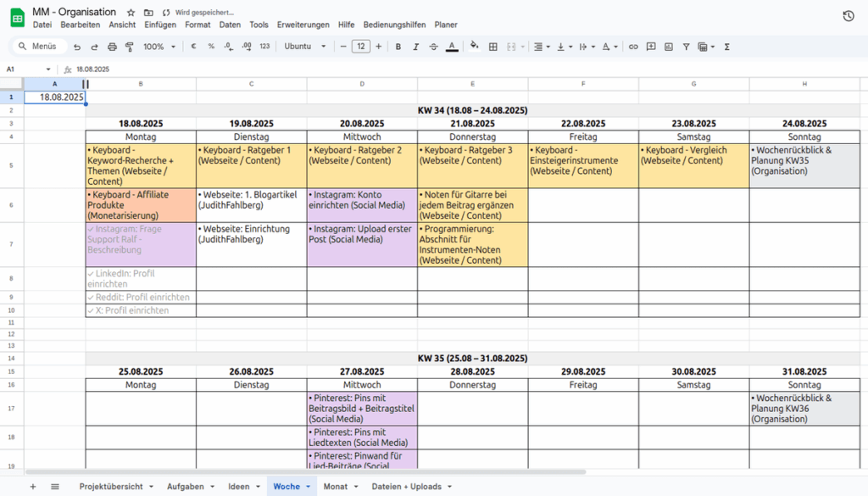Open the borders tool
This screenshot has width=868, height=496.
pos(492,47)
